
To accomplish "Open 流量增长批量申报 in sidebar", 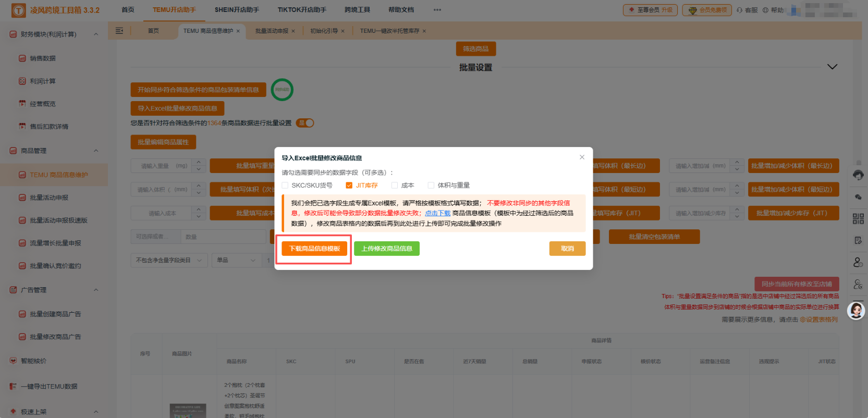I will coord(55,243).
